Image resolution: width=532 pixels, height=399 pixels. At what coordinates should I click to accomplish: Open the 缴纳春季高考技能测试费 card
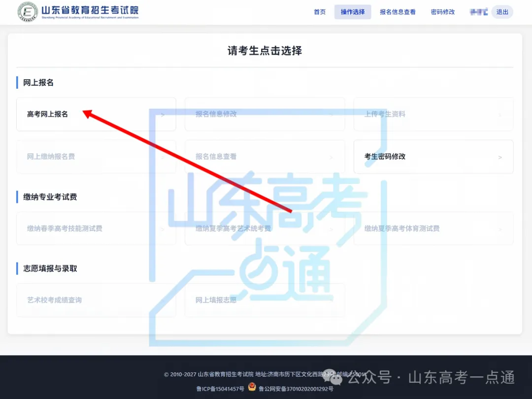tap(96, 229)
